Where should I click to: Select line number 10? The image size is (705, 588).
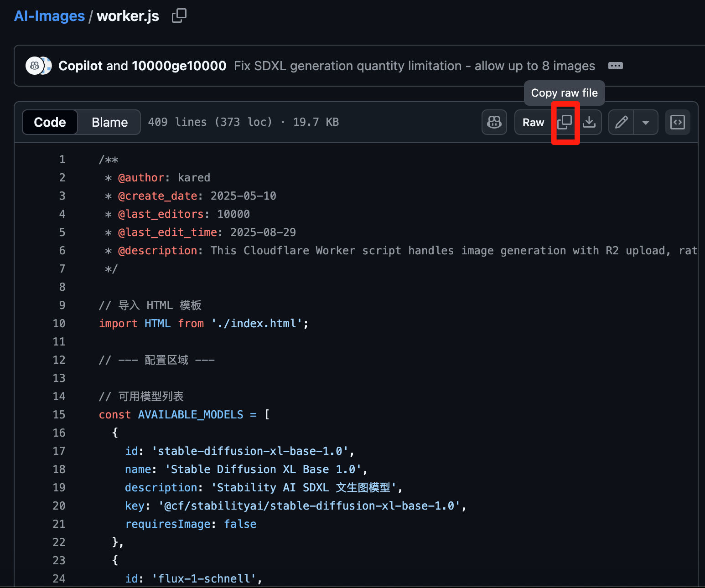[59, 324]
